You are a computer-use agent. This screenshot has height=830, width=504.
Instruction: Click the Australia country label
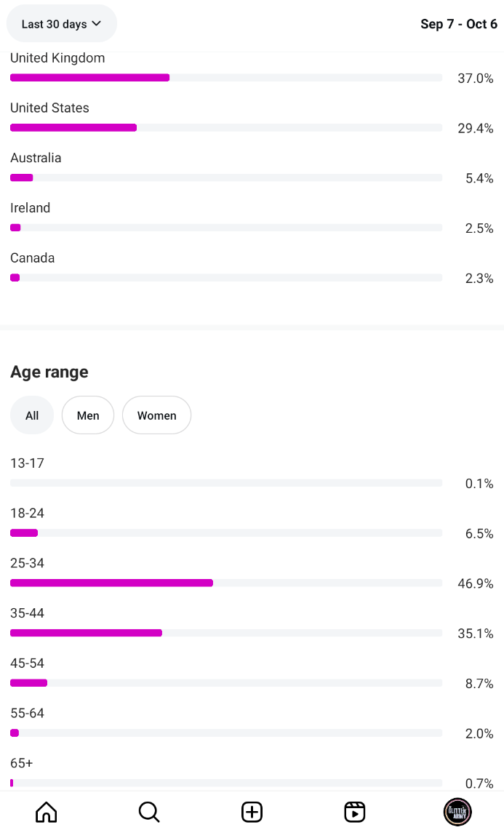36,158
